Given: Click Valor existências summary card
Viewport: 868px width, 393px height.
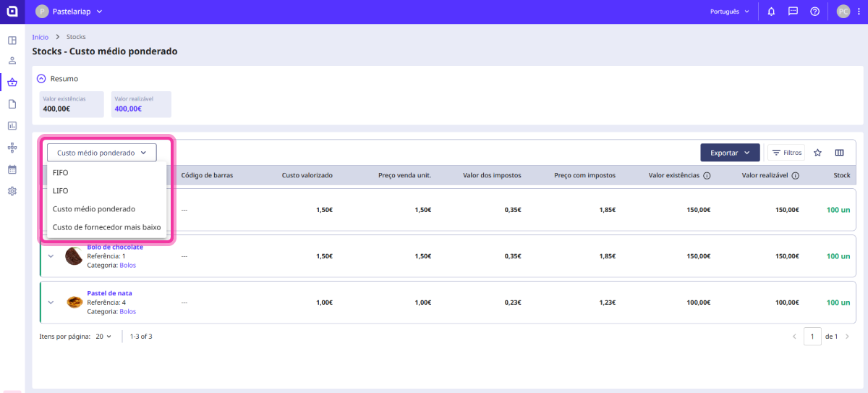Looking at the screenshot, I should [71, 104].
